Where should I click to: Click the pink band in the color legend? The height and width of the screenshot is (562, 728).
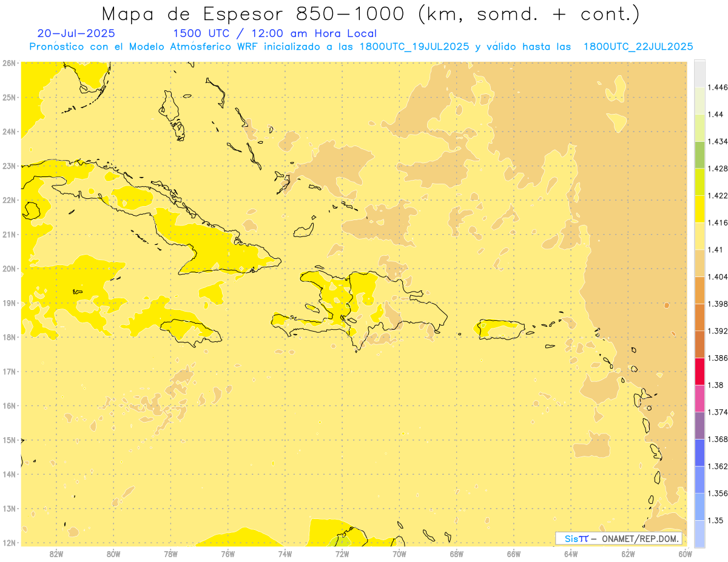tap(699, 398)
